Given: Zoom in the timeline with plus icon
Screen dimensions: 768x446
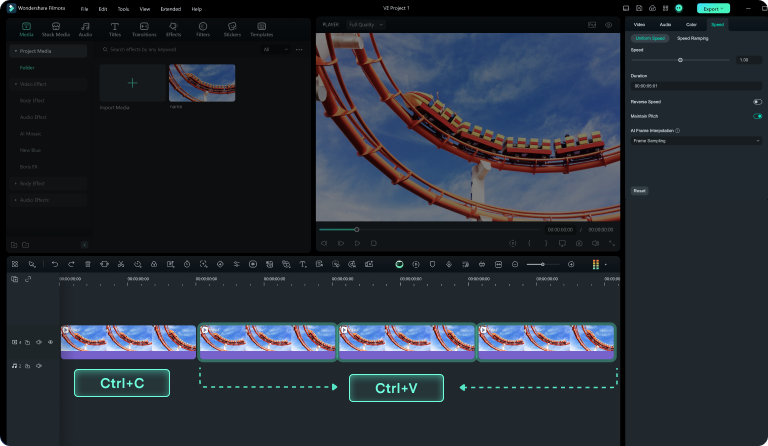Looking at the screenshot, I should pos(571,264).
